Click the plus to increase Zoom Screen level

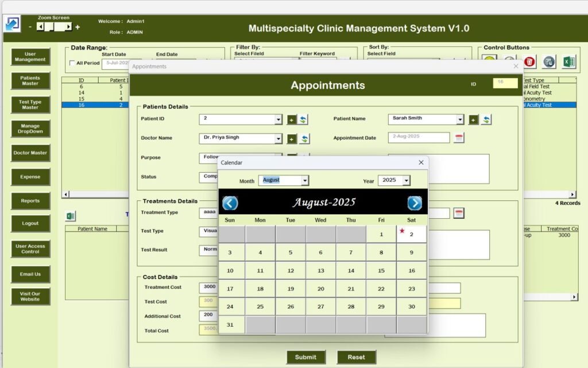[x=78, y=26]
